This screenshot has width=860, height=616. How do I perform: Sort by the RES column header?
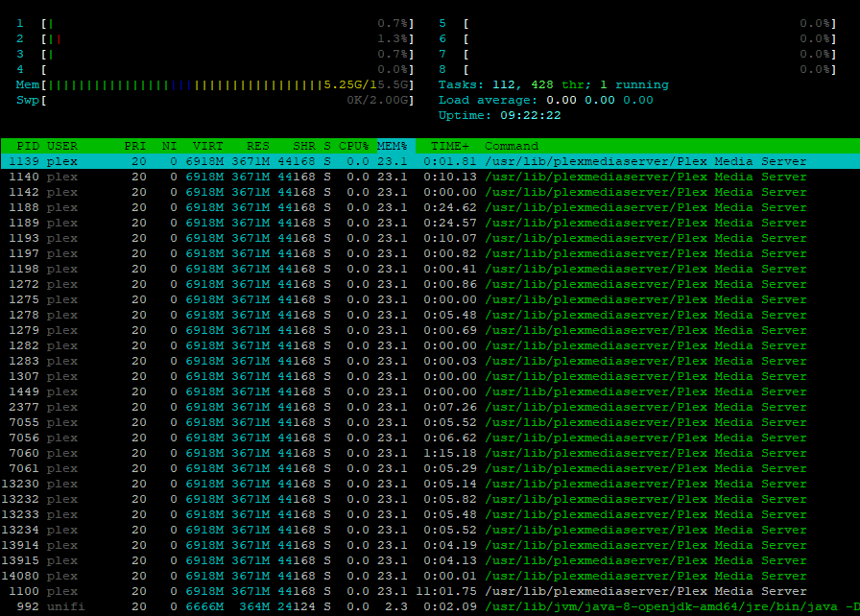(x=258, y=146)
